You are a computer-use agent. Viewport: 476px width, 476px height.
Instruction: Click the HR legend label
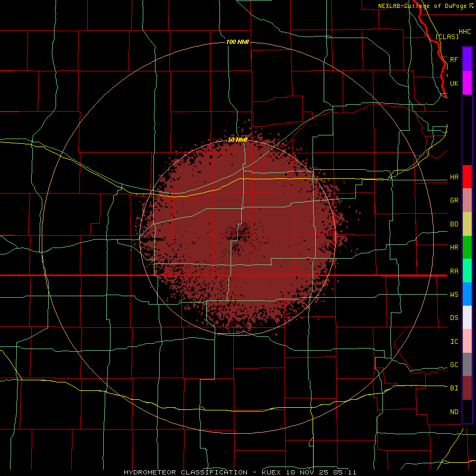tap(454, 248)
